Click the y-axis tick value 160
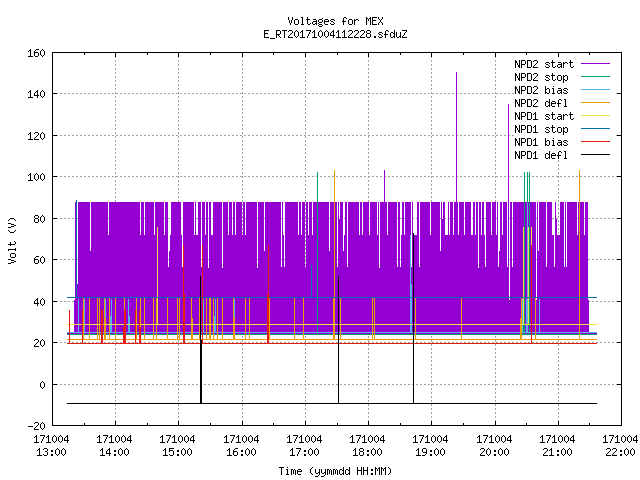 (x=36, y=53)
